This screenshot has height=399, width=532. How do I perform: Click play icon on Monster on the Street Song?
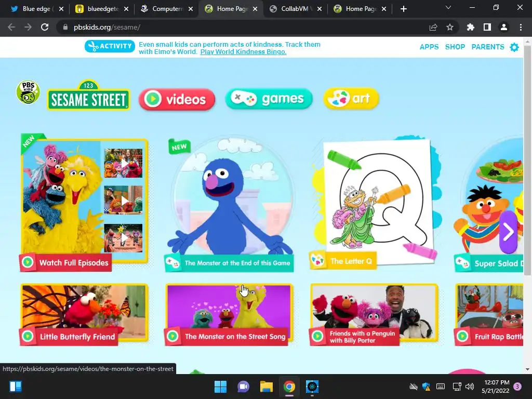point(172,336)
